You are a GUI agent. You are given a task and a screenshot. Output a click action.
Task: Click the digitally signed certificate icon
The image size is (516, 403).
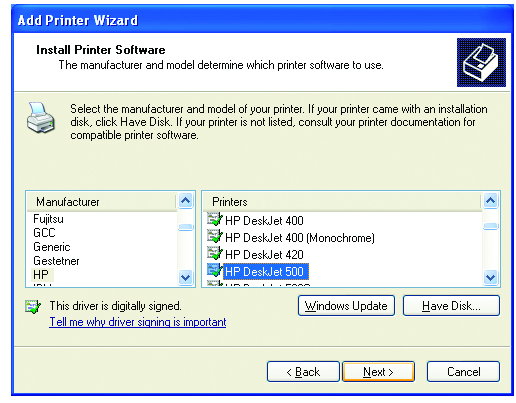point(33,306)
